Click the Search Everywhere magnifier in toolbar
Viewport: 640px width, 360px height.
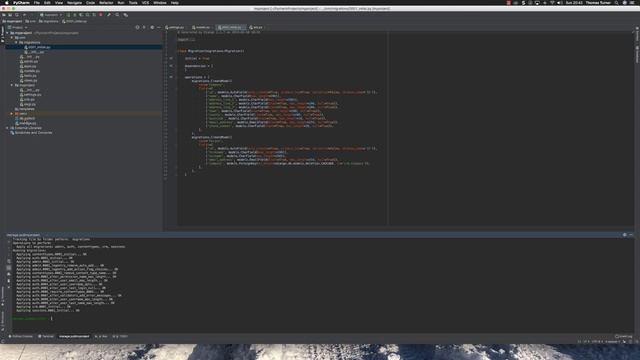point(117,15)
